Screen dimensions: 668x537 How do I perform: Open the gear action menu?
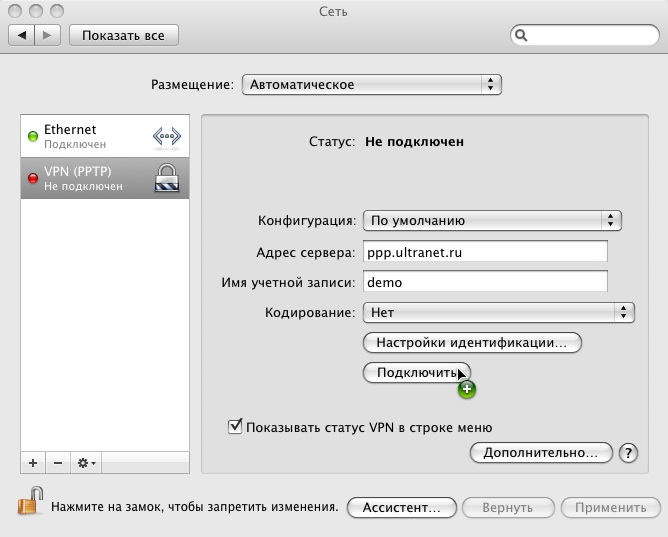(x=85, y=463)
